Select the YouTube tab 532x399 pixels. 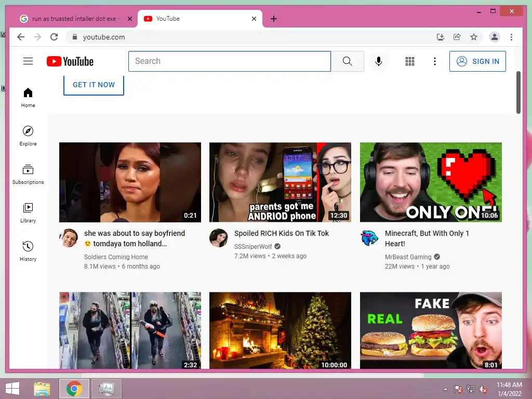(199, 19)
